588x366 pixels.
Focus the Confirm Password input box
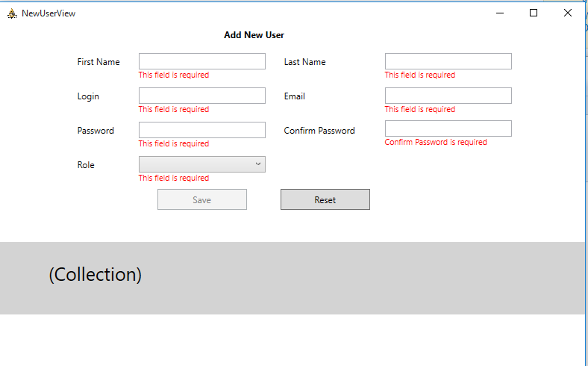click(x=448, y=128)
